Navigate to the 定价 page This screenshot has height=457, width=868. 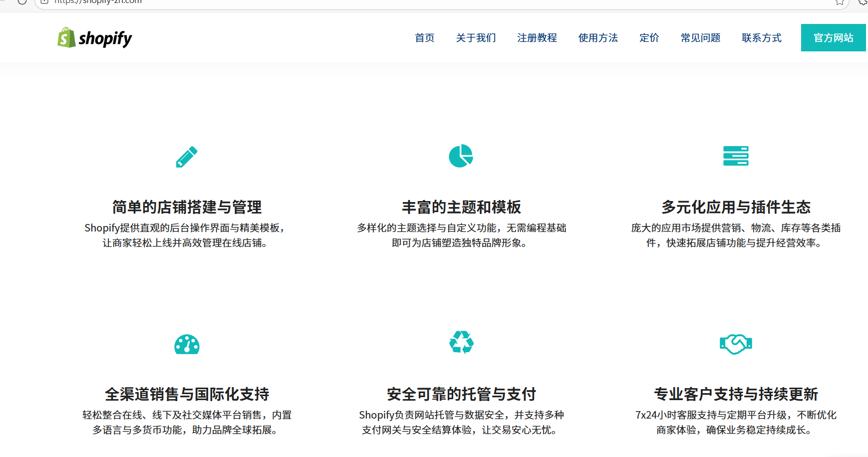click(649, 38)
